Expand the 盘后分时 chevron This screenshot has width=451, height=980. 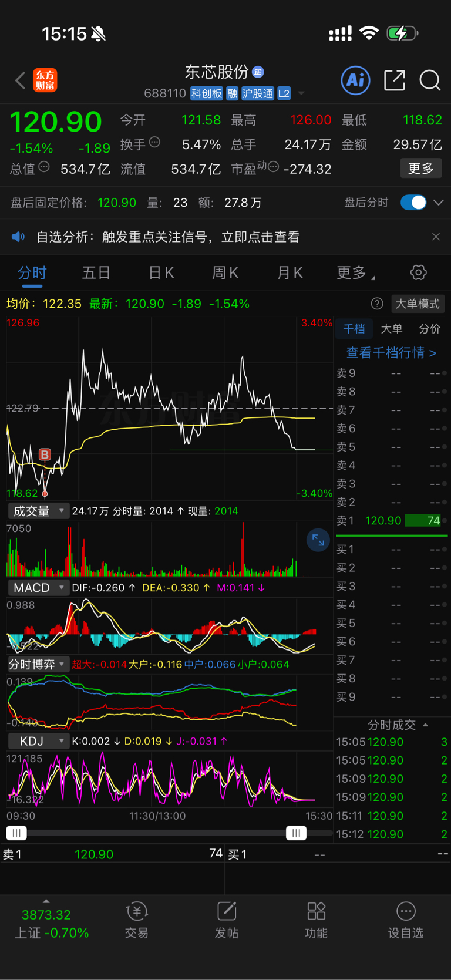(x=439, y=203)
